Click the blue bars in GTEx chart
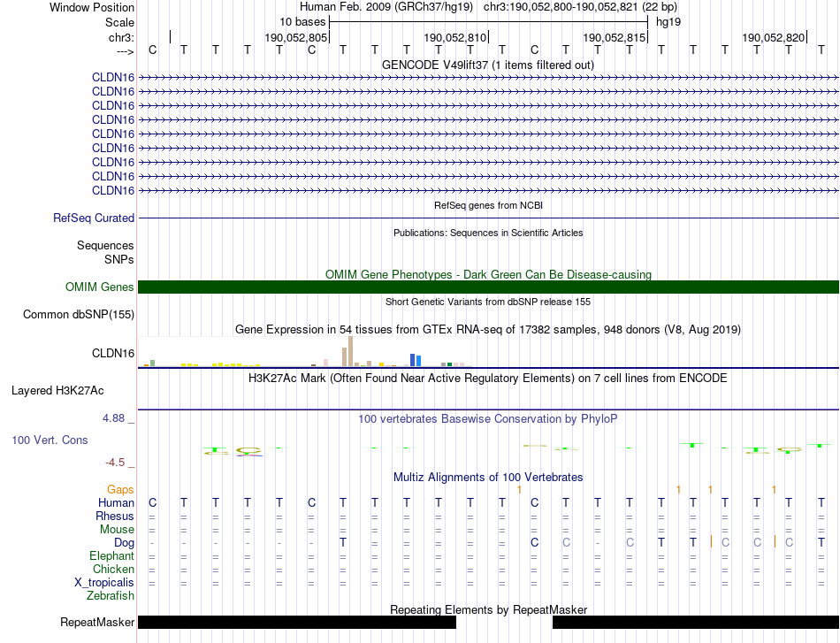The image size is (840, 643). pyautogui.click(x=416, y=360)
